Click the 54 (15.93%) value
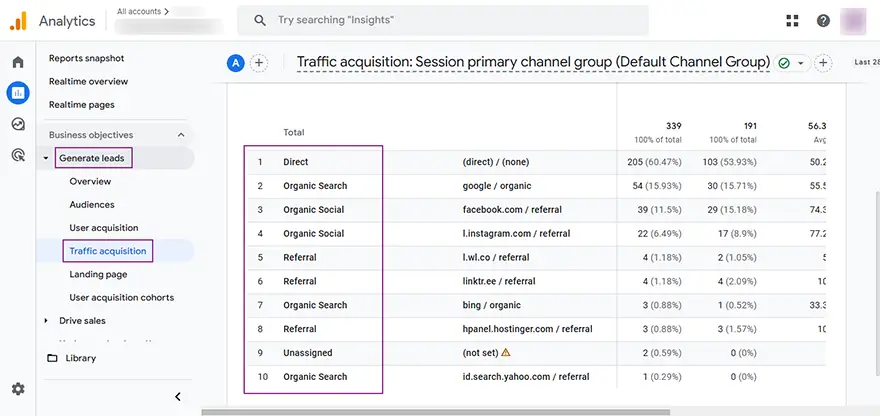Image resolution: width=880 pixels, height=416 pixels. pyautogui.click(x=657, y=186)
